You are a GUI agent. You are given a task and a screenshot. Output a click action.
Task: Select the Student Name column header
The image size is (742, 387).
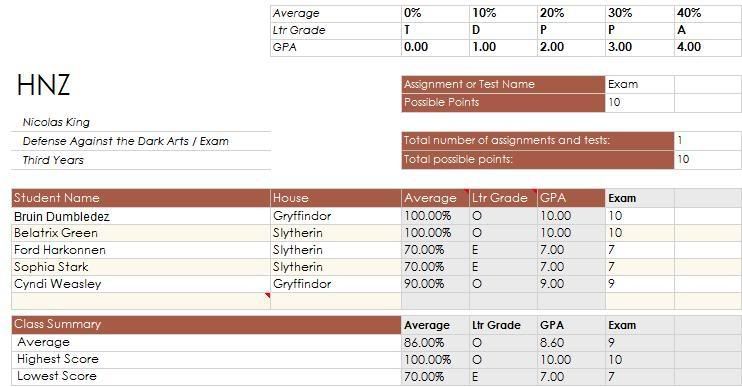pos(141,198)
